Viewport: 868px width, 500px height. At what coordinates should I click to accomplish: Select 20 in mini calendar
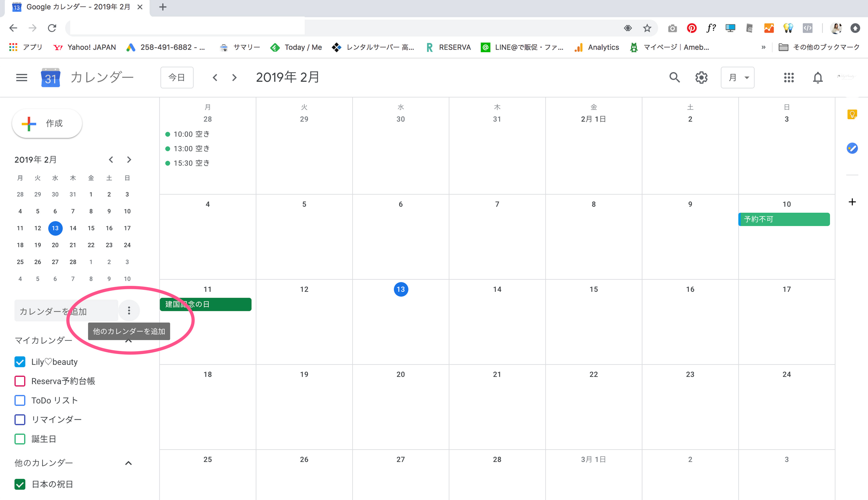tap(55, 245)
